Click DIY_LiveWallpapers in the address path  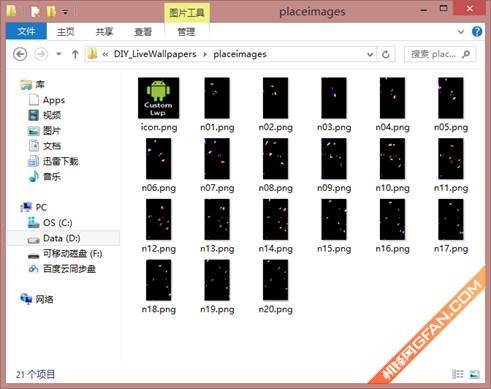(x=155, y=54)
